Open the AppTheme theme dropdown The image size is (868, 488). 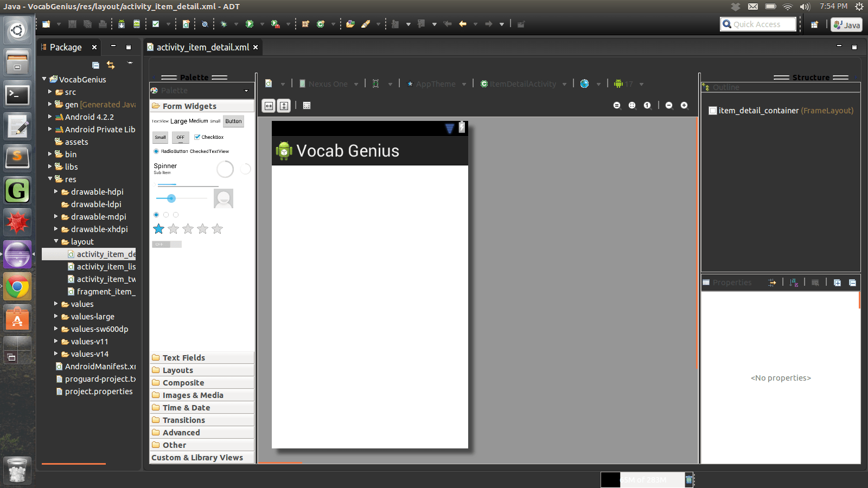tap(437, 84)
